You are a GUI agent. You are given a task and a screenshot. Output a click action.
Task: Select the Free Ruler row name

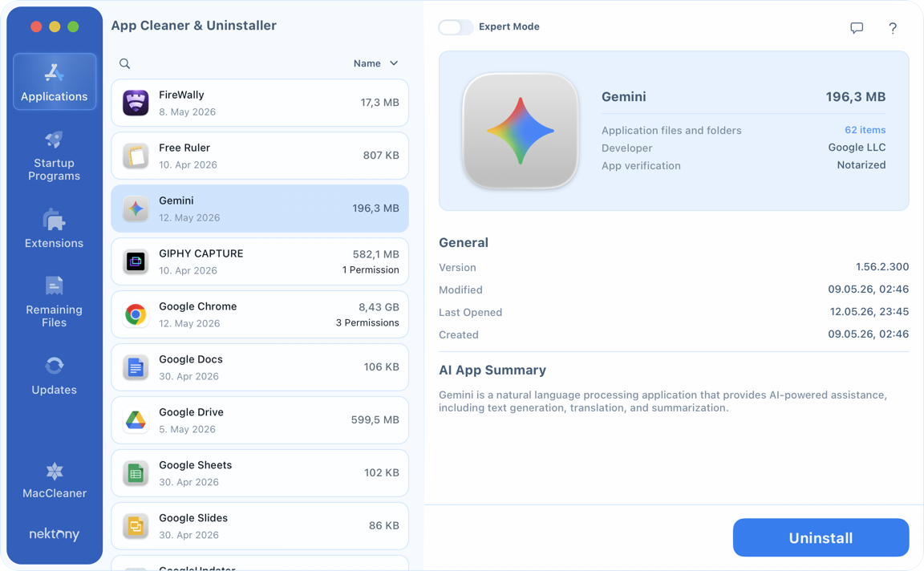tap(184, 148)
